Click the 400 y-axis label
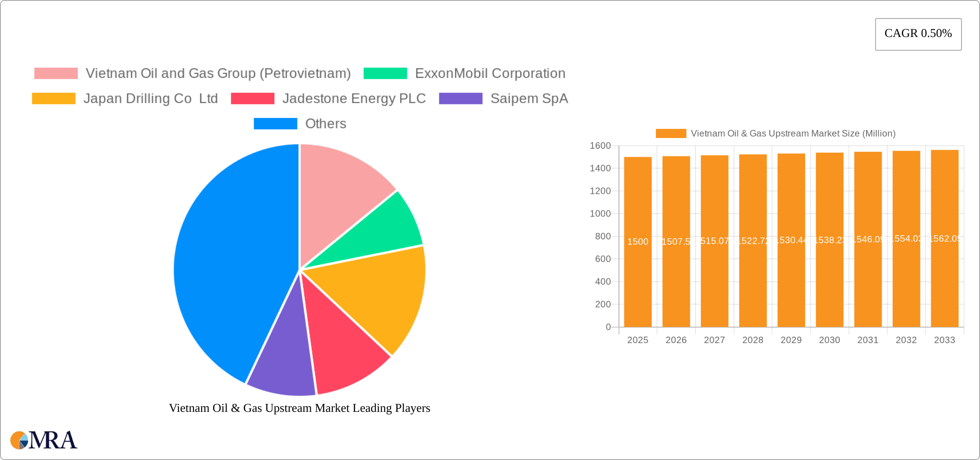This screenshot has height=460, width=980. [603, 282]
